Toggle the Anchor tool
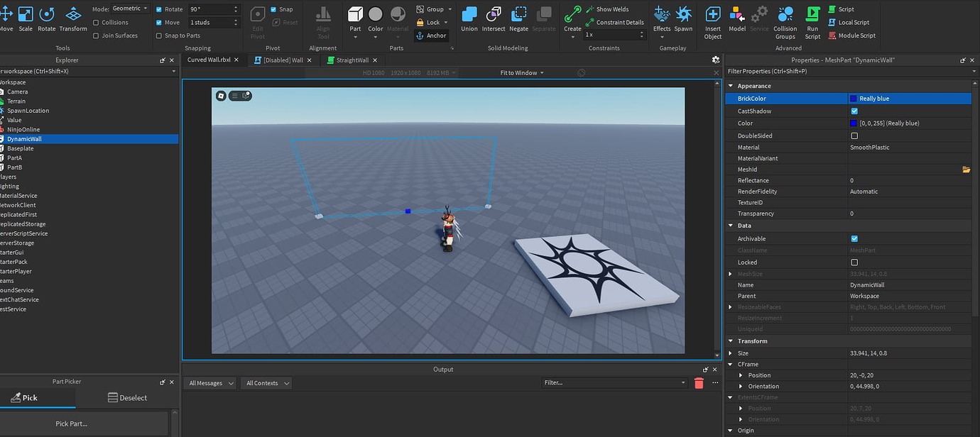The height and width of the screenshot is (437, 980). click(432, 35)
